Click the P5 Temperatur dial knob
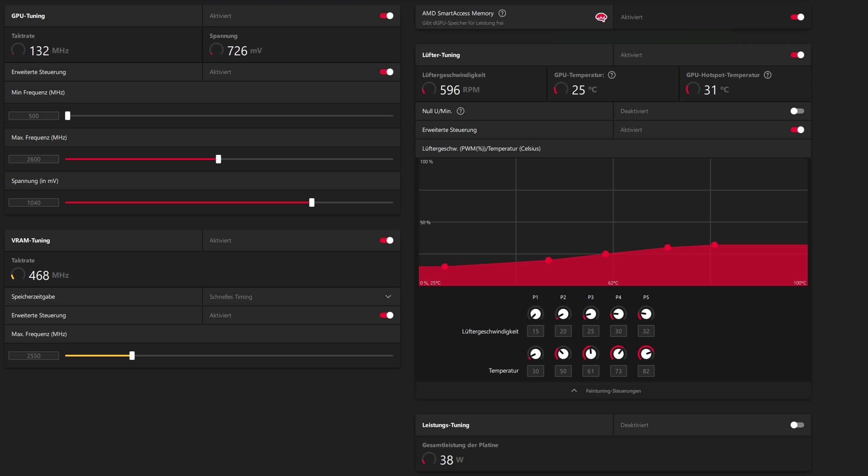Image resolution: width=868 pixels, height=476 pixels. 646,353
